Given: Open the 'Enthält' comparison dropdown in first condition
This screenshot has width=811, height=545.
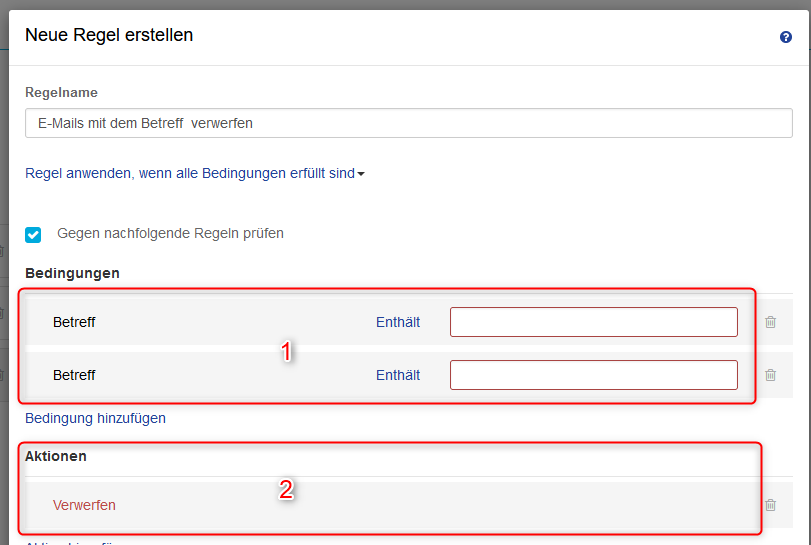Looking at the screenshot, I should pyautogui.click(x=398, y=322).
